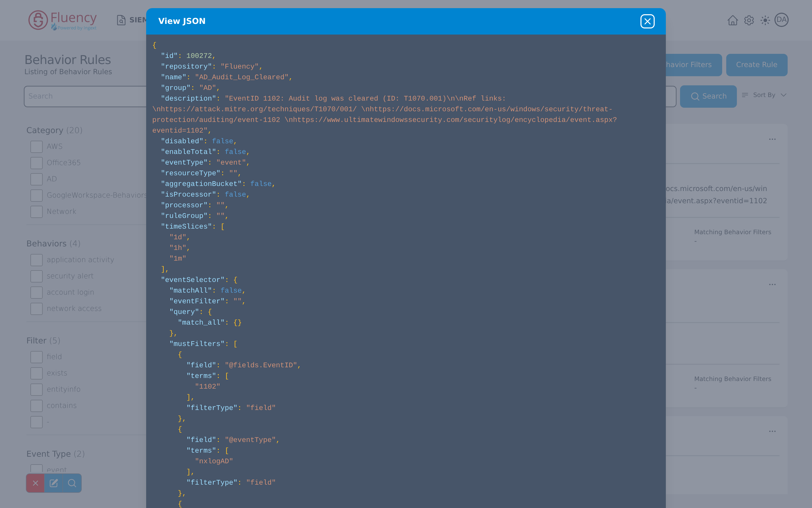Screen dimensions: 812x508
Task: Click the Filter (5) heading
Action: pos(43,341)
